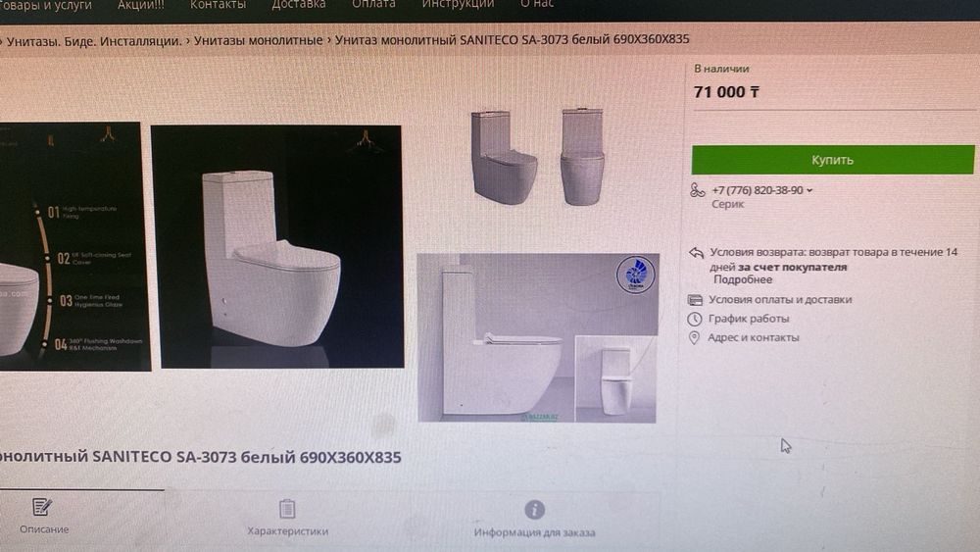Select the white toilet on black thumbnail
This screenshot has height=552, width=980.
(x=277, y=246)
